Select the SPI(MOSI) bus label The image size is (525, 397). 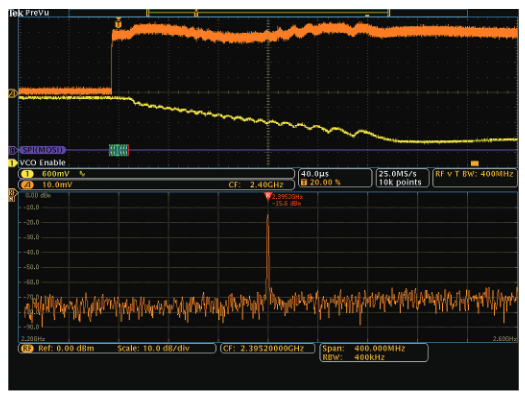[x=42, y=150]
